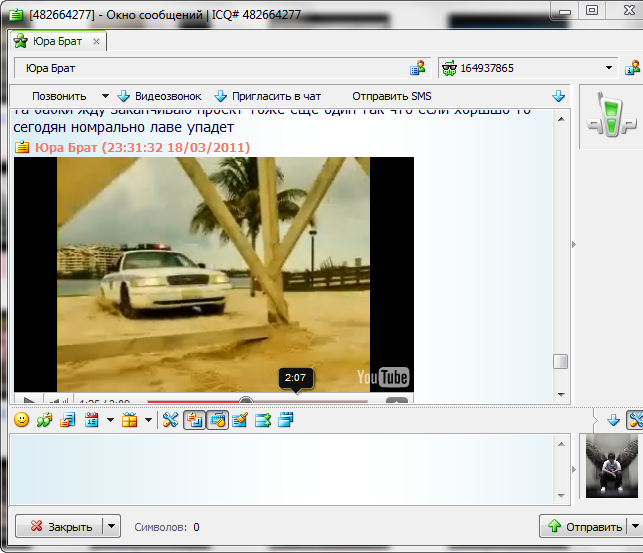This screenshot has width=643, height=553.
Task: Click blue down arrow above avatar
Action: tap(613, 420)
